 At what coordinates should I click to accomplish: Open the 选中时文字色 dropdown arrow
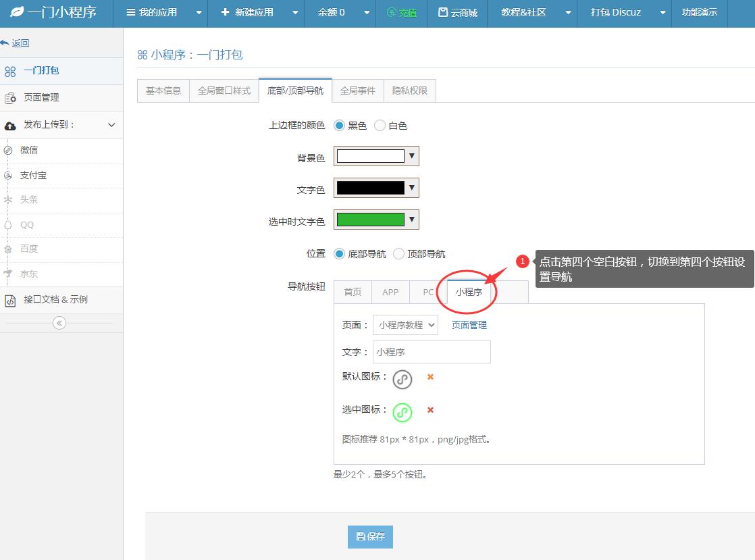click(412, 220)
